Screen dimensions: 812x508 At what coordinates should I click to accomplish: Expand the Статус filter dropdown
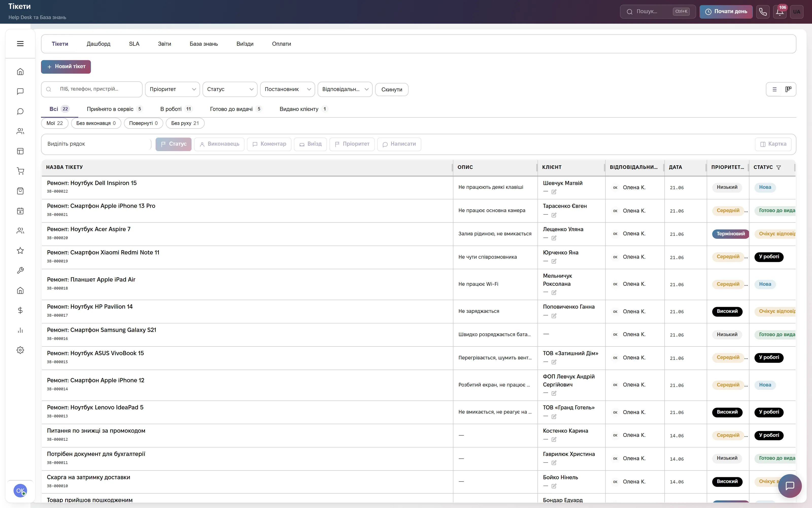(x=230, y=89)
